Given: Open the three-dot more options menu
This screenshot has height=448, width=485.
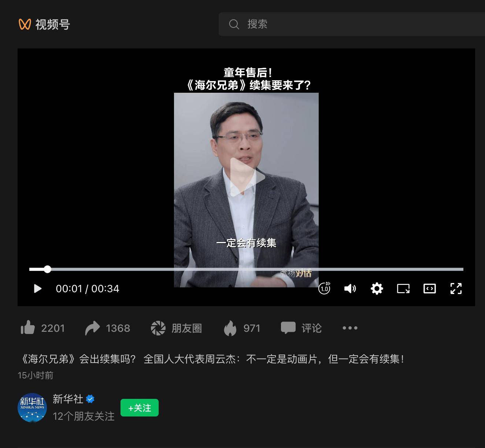Looking at the screenshot, I should click(x=350, y=328).
